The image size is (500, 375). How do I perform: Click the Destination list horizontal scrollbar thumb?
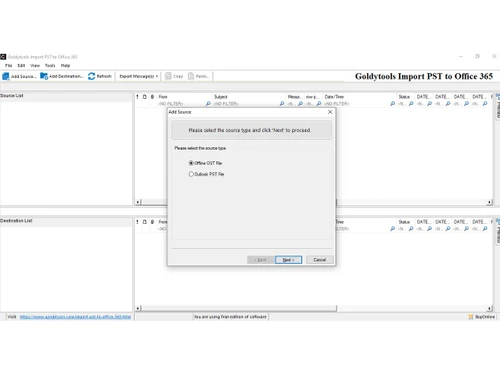[239, 308]
